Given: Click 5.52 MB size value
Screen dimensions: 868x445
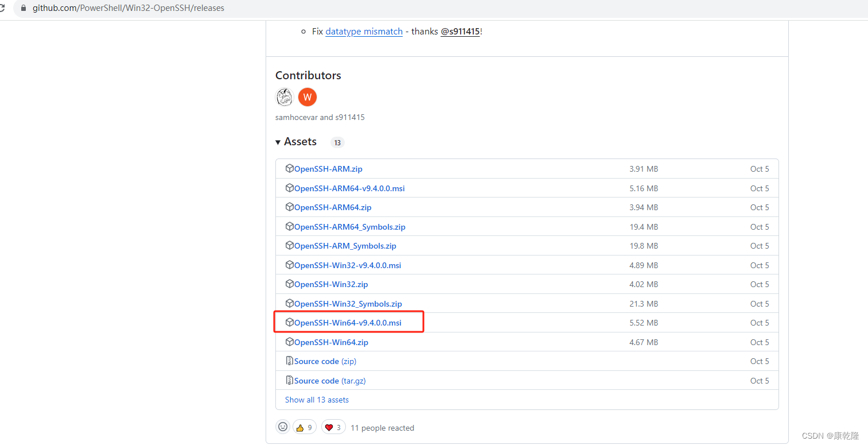Looking at the screenshot, I should (x=644, y=323).
